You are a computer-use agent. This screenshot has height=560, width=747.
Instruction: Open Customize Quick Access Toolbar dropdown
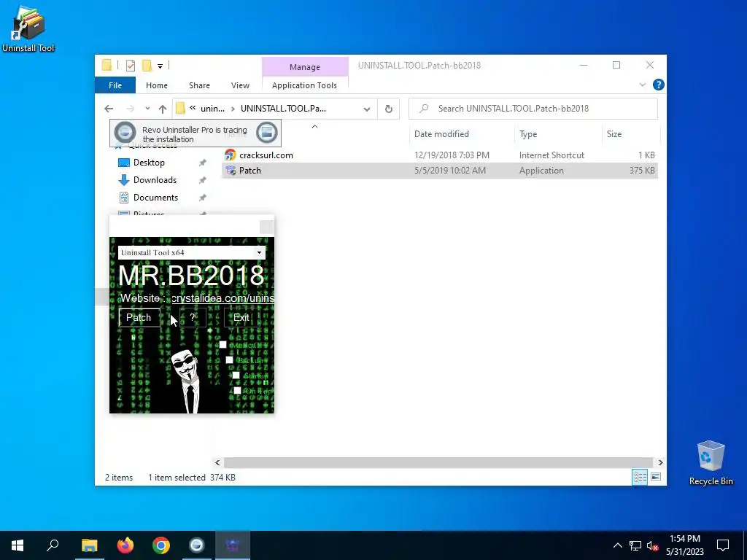(160, 66)
